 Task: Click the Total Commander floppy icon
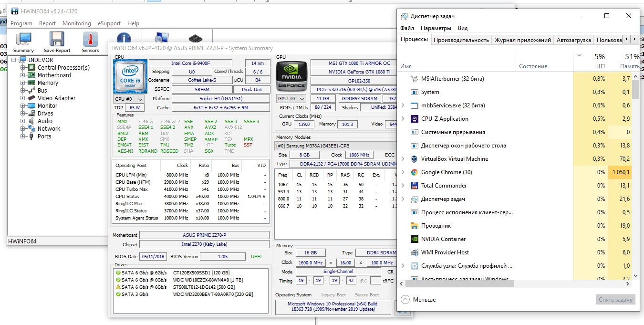(x=414, y=186)
